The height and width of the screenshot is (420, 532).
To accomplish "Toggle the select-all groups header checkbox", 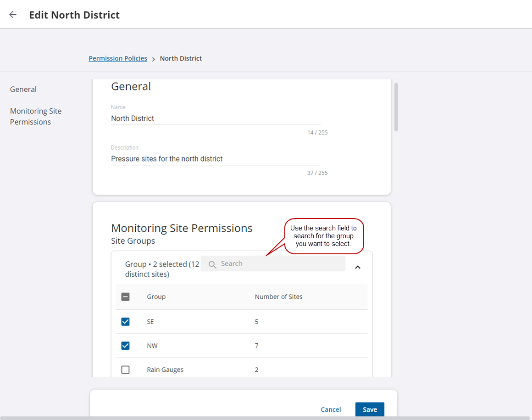I will tap(125, 297).
